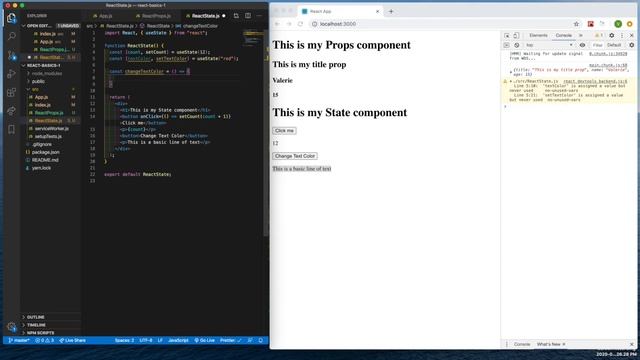
Task: Open the Default log levels dropdown
Action: (x=614, y=45)
